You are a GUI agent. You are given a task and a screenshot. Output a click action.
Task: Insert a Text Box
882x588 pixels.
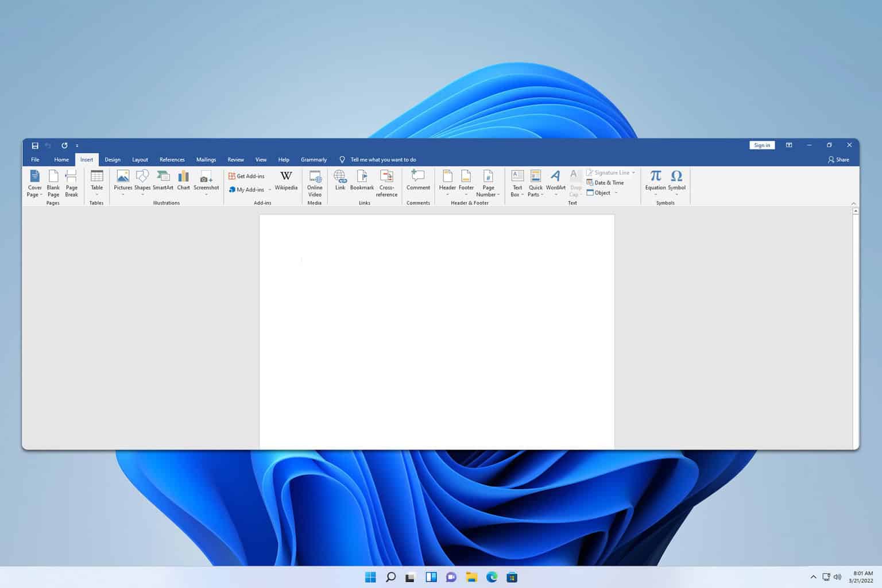517,183
